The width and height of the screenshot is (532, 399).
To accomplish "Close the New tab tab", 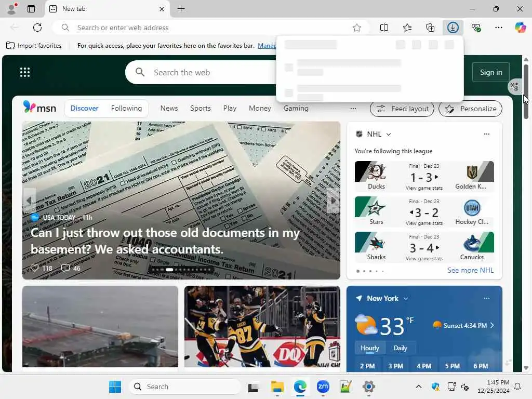I will click(162, 9).
